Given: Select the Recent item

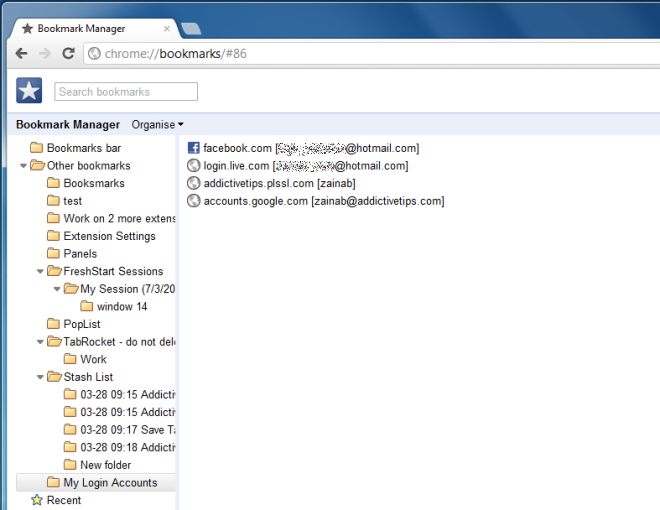Looking at the screenshot, I should [x=64, y=500].
